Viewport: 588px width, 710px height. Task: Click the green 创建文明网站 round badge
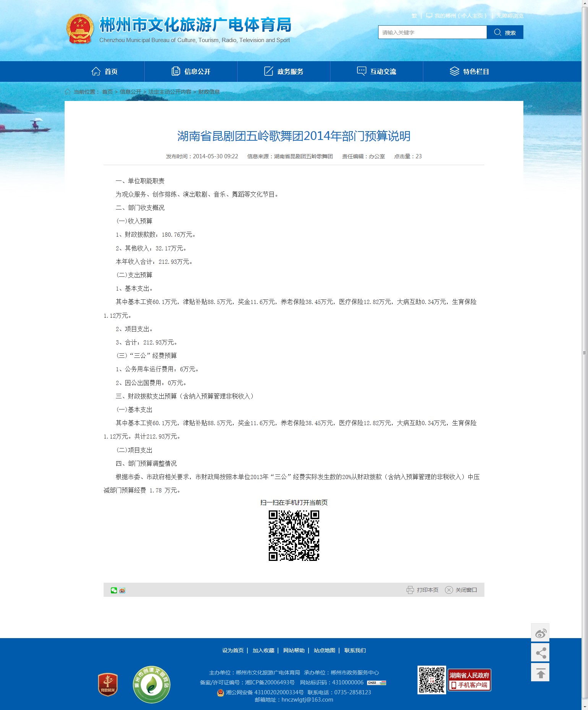[x=151, y=684]
